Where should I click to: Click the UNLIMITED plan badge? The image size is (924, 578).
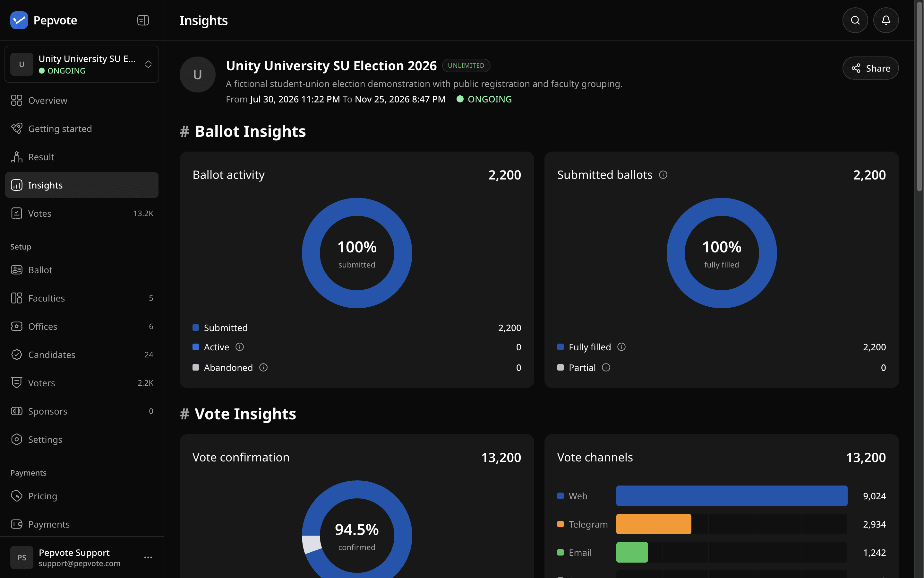[466, 66]
